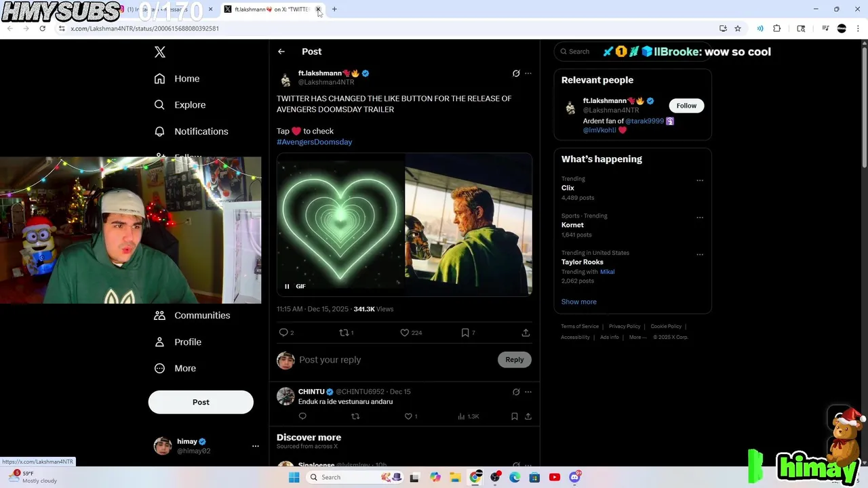This screenshot has height=488, width=868.
Task: Open Chrome extensions puzzle icon
Action: [777, 28]
